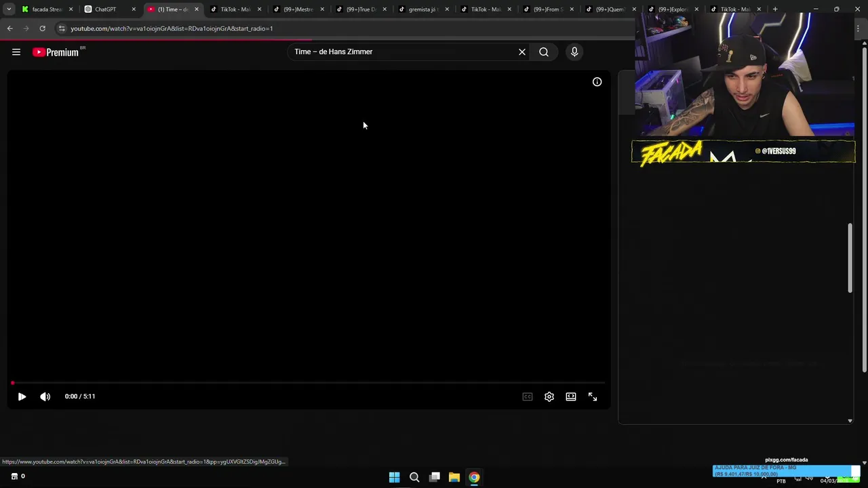Screen dimensions: 868x488
Task: Close the 'gremista já' tab
Action: [447, 9]
